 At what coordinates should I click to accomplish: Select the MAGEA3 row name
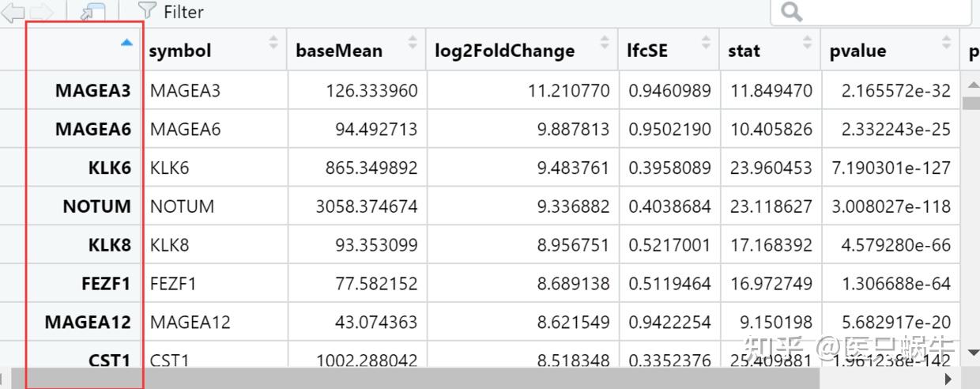tap(92, 90)
